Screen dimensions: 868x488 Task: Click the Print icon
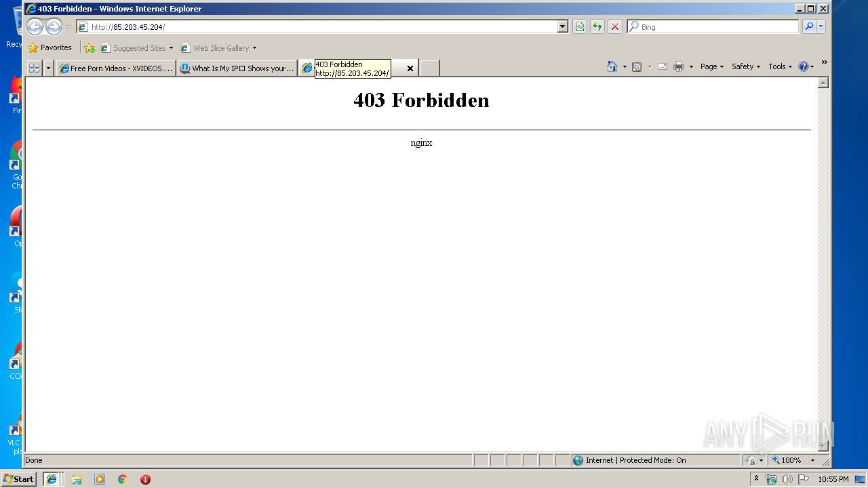(678, 66)
